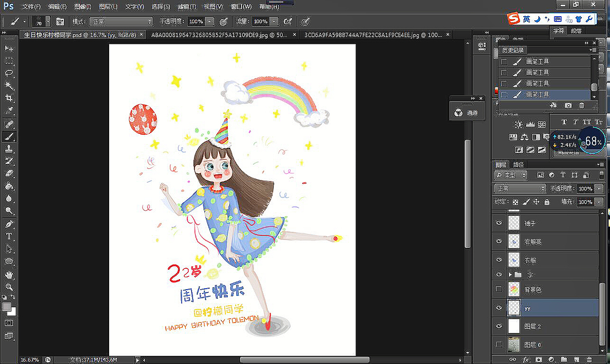Open the Layers panel options menu

(x=600, y=164)
